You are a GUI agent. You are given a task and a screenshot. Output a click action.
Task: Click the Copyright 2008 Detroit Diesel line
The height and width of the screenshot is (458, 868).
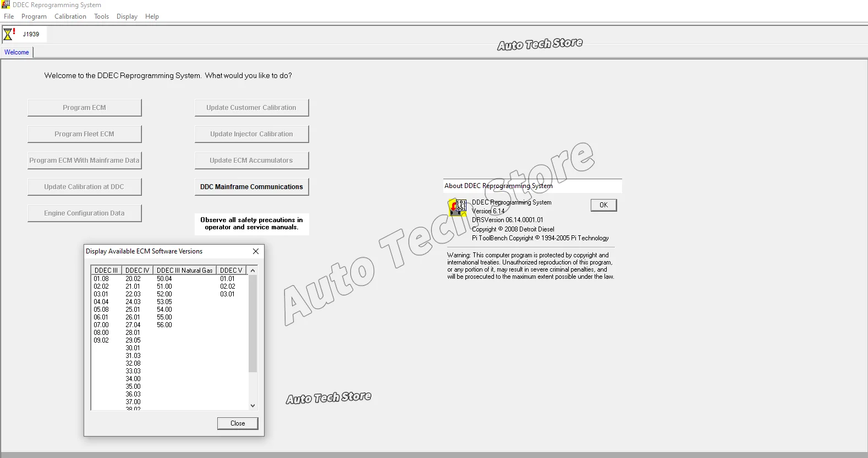click(x=513, y=229)
